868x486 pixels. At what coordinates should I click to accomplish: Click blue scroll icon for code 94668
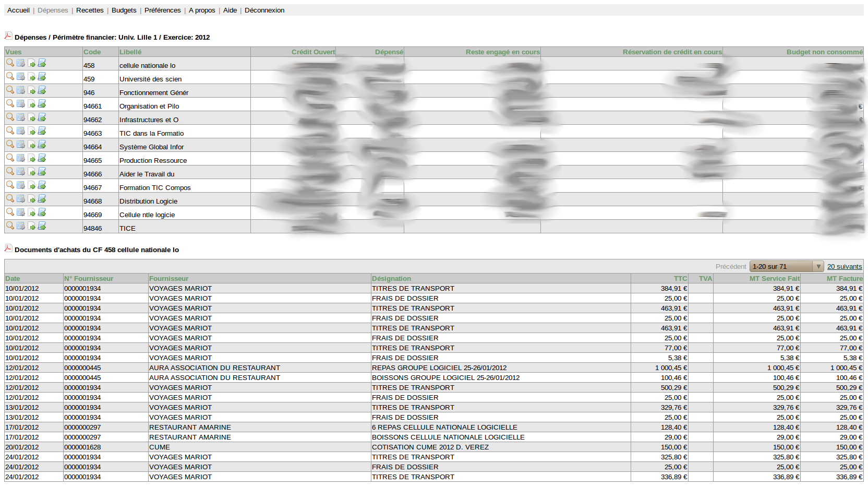pyautogui.click(x=42, y=199)
